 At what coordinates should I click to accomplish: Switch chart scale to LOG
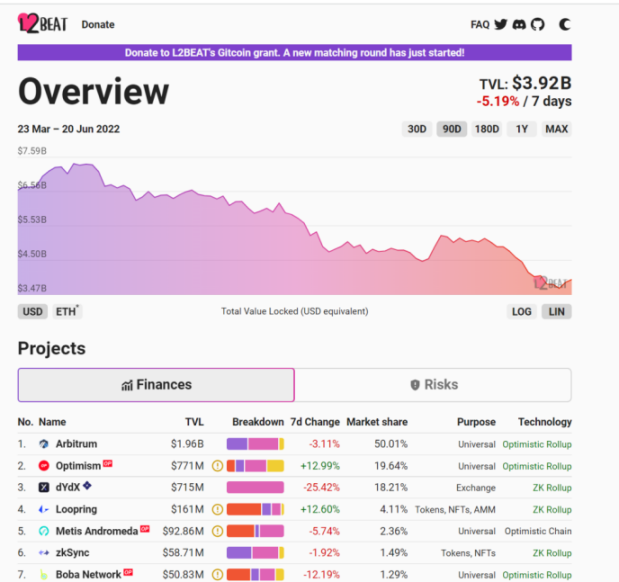521,312
